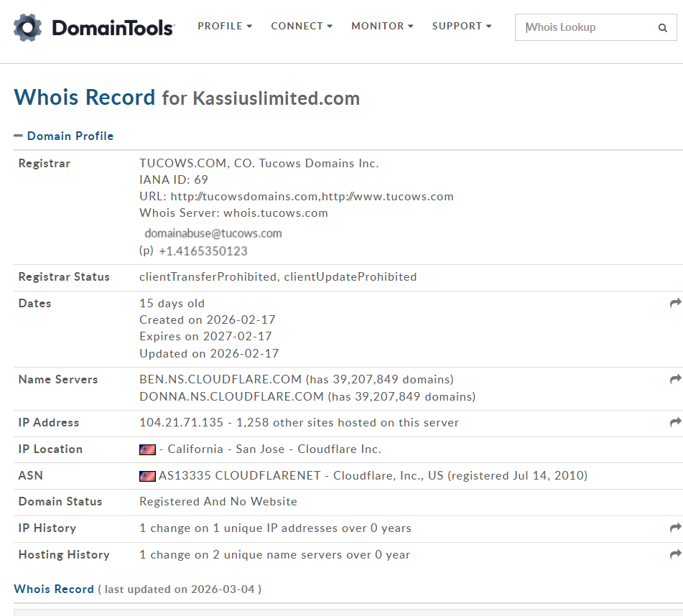The width and height of the screenshot is (683, 616).
Task: Click the Whois Record heading link at bottom
Action: [x=54, y=589]
